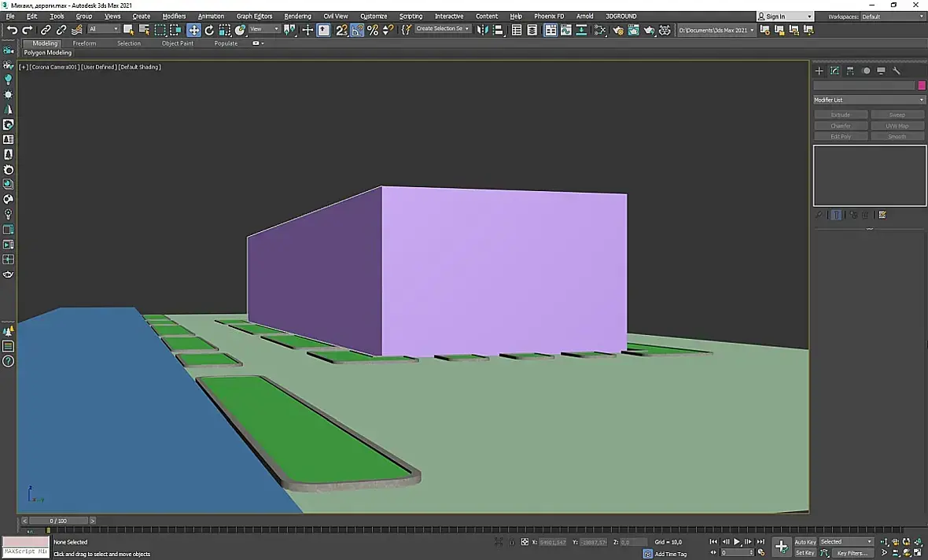The image size is (928, 560).
Task: Select the Rotate transform tool
Action: click(x=209, y=30)
